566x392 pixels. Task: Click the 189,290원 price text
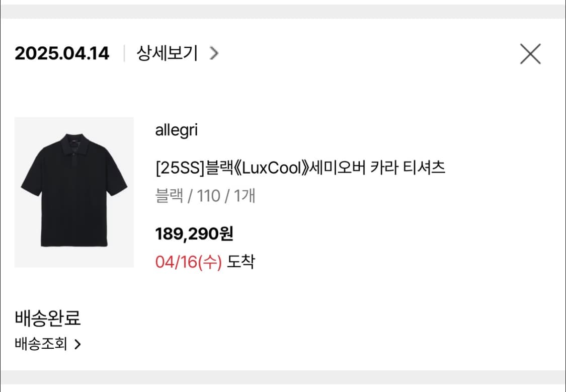(x=195, y=233)
